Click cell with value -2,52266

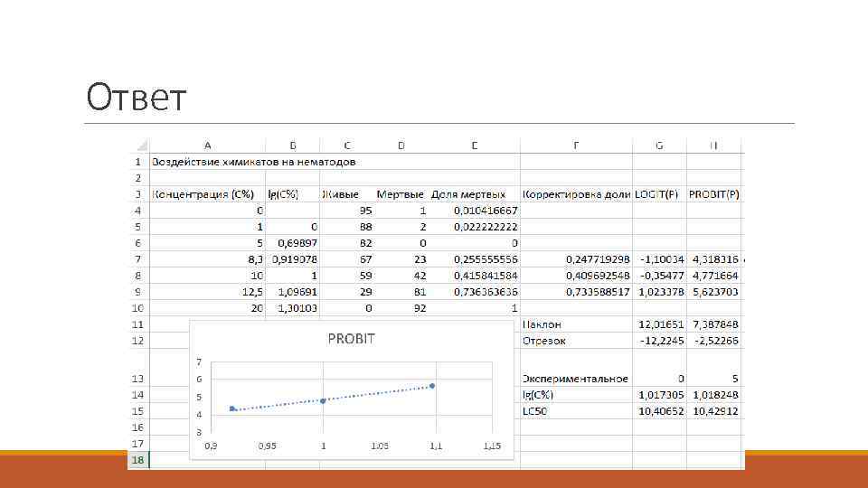click(713, 341)
